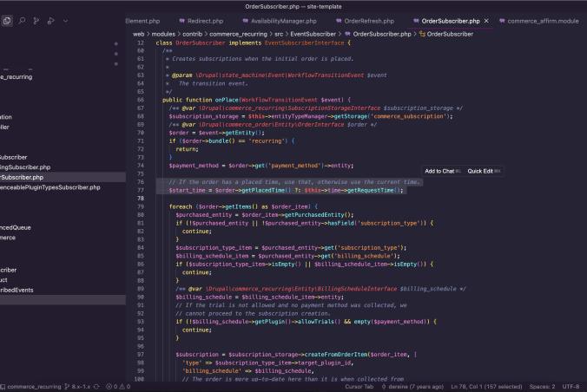Open the Search view icon
587x392 pixels.
pyautogui.click(x=22, y=21)
